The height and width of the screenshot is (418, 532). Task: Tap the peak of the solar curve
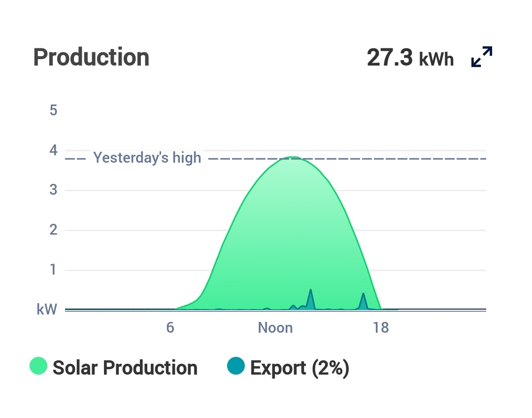[x=293, y=158]
